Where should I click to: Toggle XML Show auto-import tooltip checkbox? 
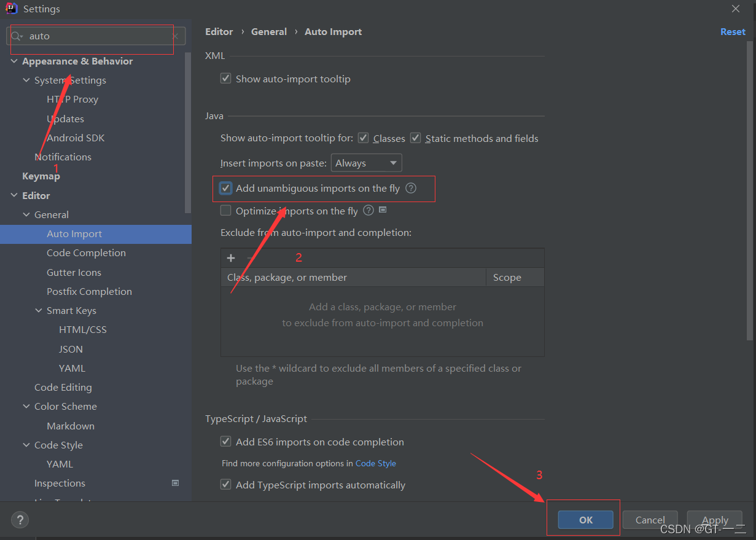point(225,79)
